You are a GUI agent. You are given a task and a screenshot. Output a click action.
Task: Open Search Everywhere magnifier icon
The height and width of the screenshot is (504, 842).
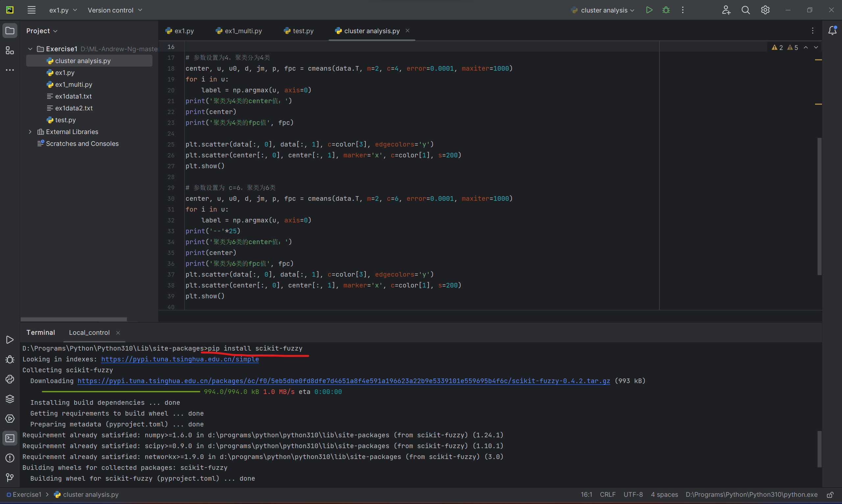point(745,10)
